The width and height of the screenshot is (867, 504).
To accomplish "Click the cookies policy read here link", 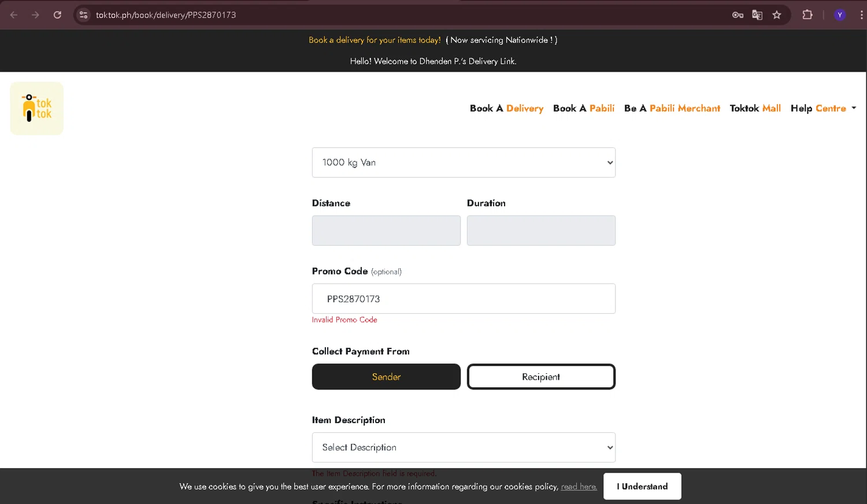I will (579, 487).
